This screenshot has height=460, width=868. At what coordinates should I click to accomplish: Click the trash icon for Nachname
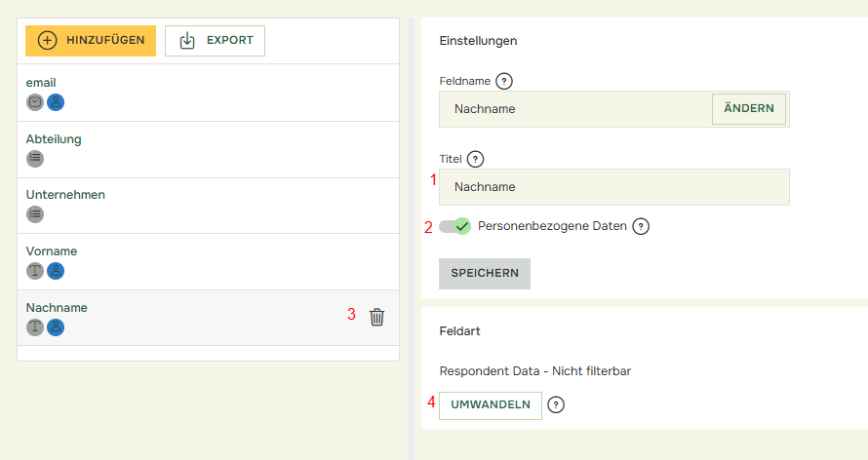tap(377, 317)
